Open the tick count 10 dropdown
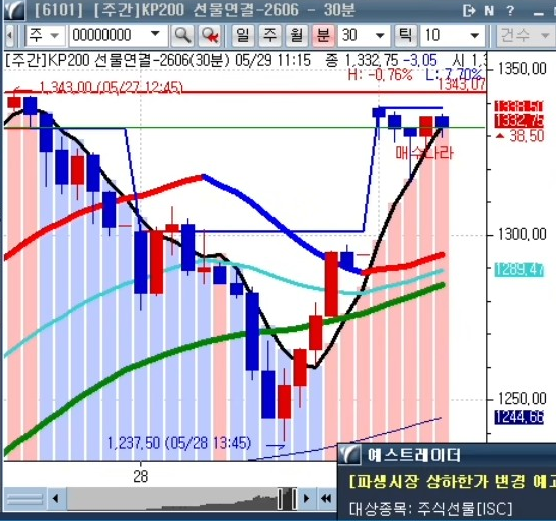Image resolution: width=556 pixels, height=521 pixels. point(452,35)
